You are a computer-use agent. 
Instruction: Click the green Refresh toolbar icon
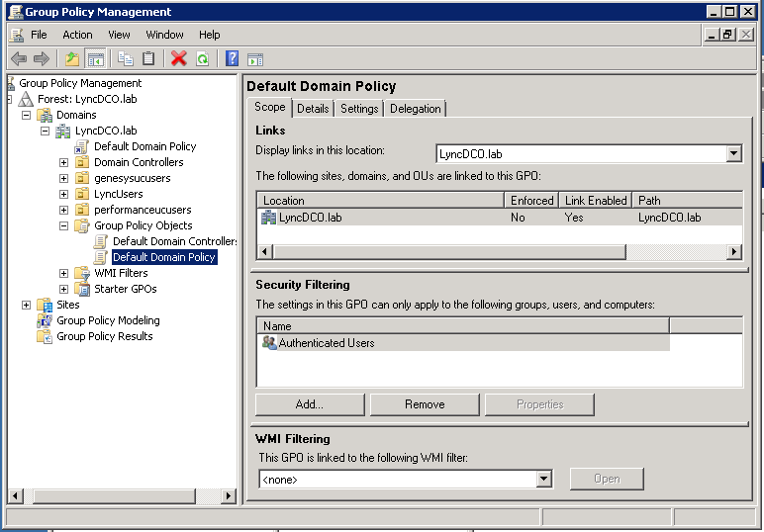click(203, 59)
